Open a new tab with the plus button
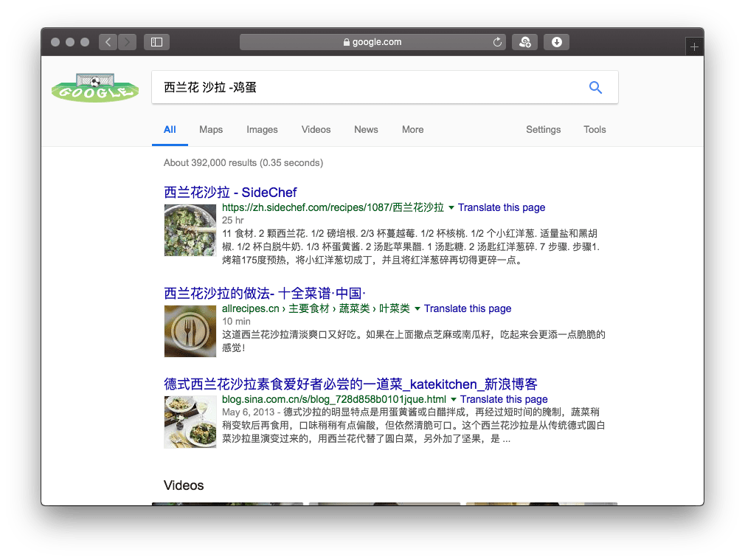This screenshot has height=560, width=745. coord(693,47)
